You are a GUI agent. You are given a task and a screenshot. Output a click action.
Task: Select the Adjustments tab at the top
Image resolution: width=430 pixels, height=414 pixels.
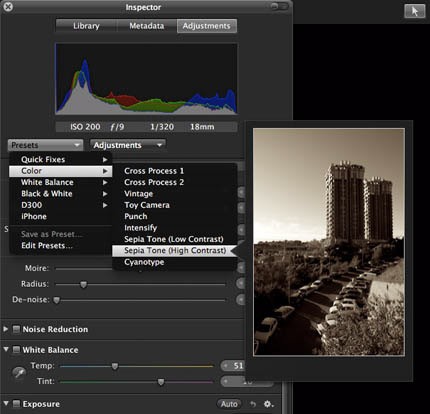207,26
